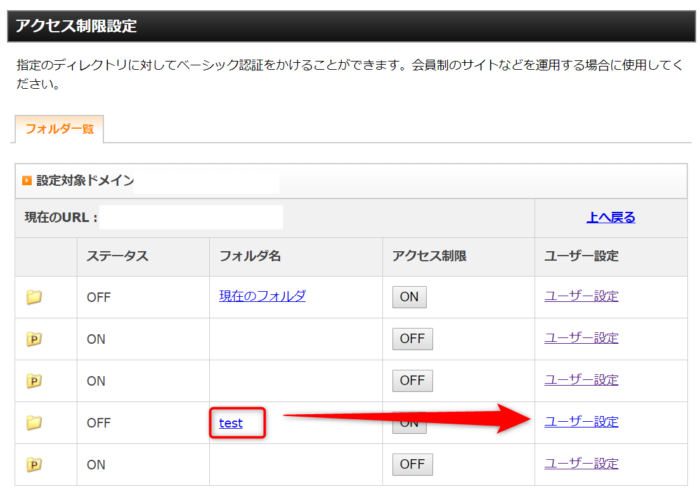Click the 上へ戻る link

610,217
